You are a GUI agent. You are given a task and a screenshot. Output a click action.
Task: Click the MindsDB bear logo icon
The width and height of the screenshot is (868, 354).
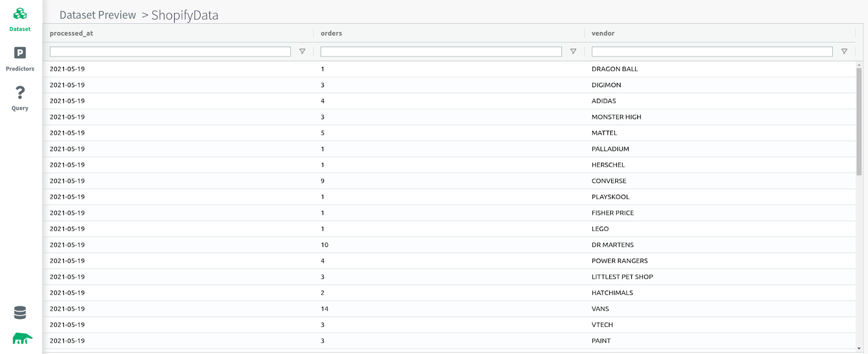tap(22, 339)
